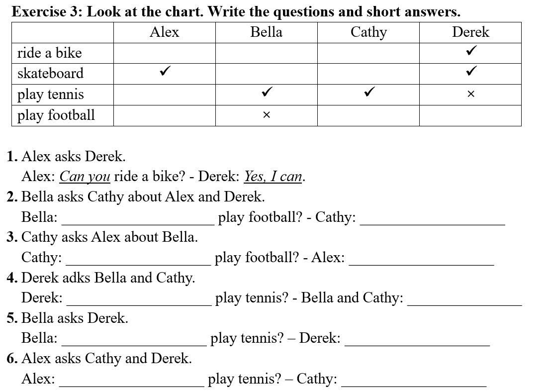
Task: Click Bella's question blank in item 2
Action: 138,219
